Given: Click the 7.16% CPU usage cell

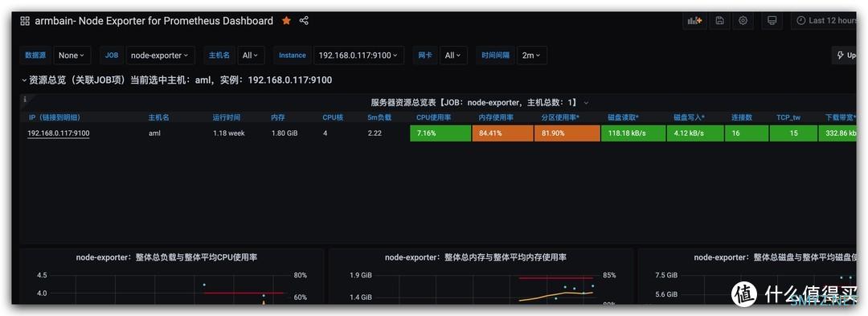Looking at the screenshot, I should pos(440,133).
